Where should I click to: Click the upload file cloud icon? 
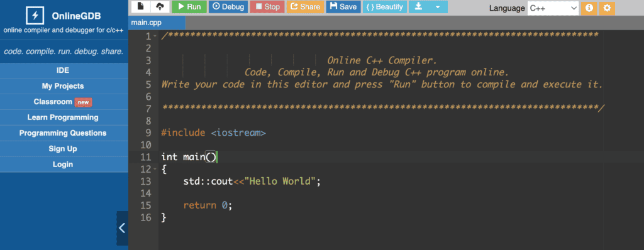[160, 6]
